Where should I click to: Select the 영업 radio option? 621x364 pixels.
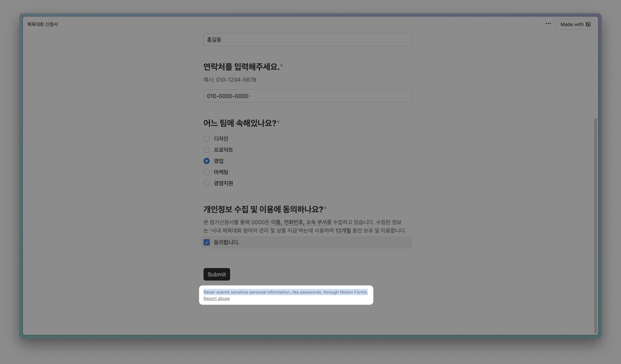[206, 161]
